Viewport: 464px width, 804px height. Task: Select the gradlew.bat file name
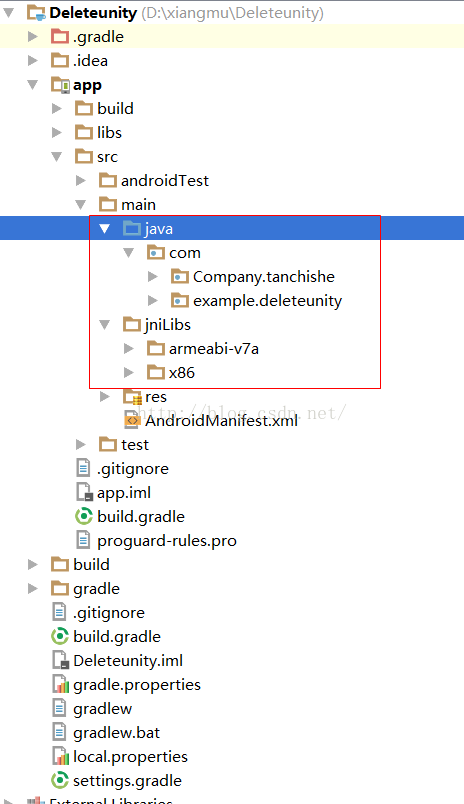(x=116, y=733)
